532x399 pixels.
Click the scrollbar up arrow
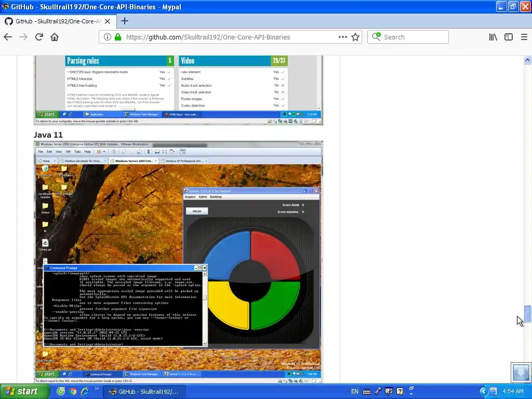[527, 60]
